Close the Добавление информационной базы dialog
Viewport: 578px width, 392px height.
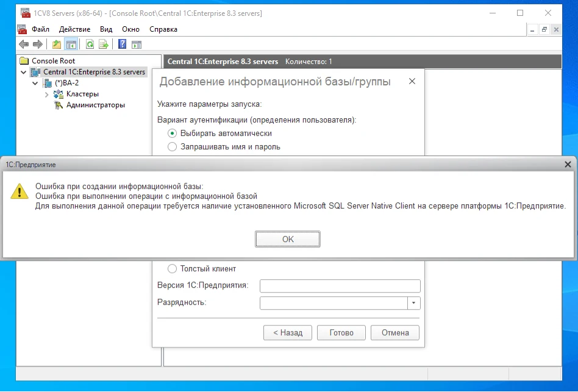[x=412, y=81]
